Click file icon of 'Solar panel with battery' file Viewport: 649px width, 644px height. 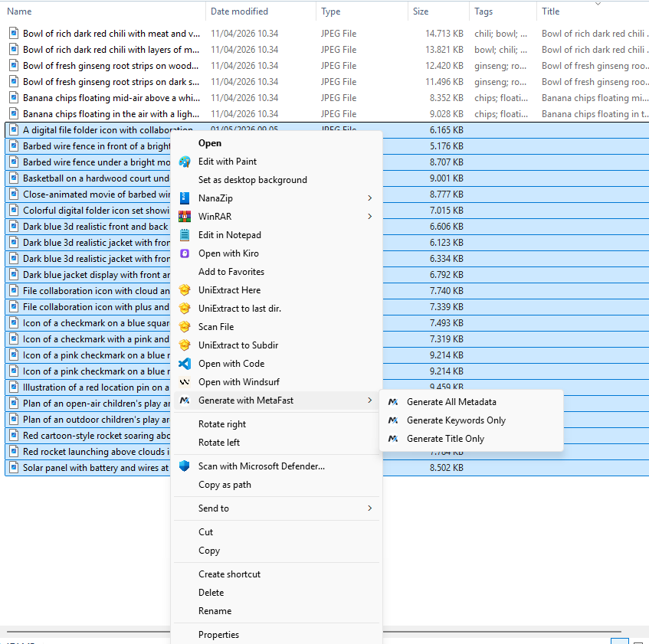[x=14, y=467]
